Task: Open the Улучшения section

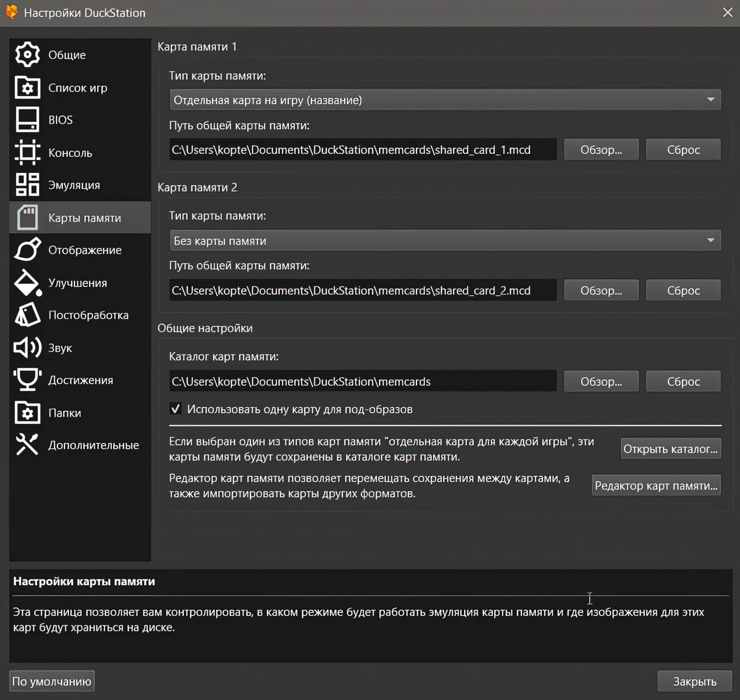Action: click(80, 282)
